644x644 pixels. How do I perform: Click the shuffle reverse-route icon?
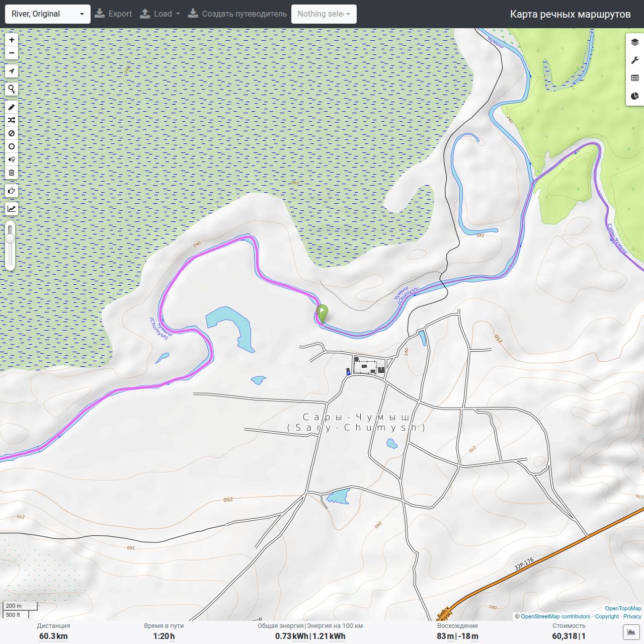point(12,120)
